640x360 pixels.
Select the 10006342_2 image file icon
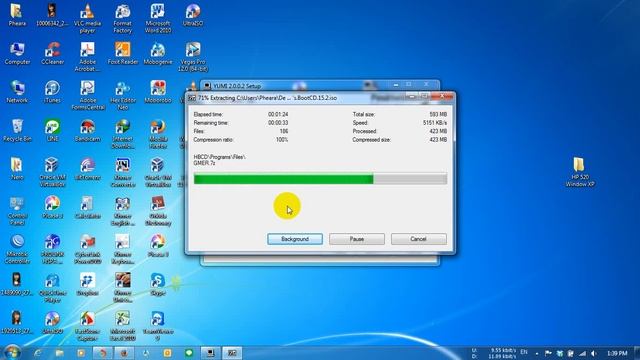[x=52, y=15]
